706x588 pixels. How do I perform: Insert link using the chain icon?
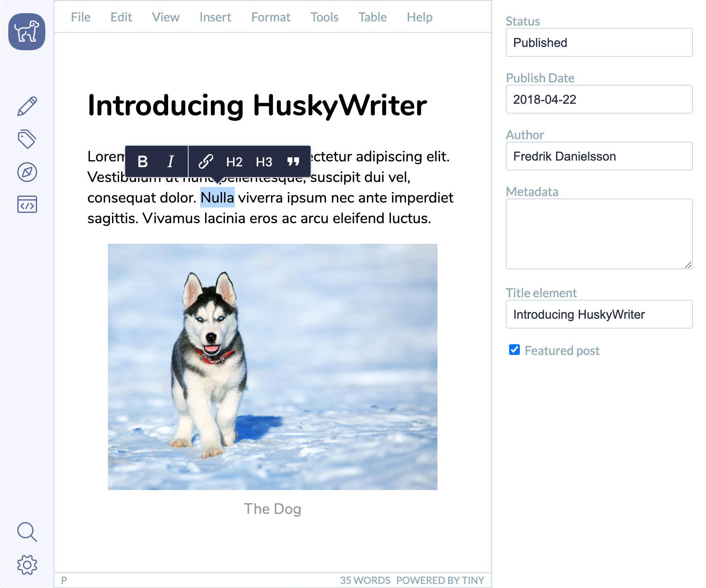[206, 162]
